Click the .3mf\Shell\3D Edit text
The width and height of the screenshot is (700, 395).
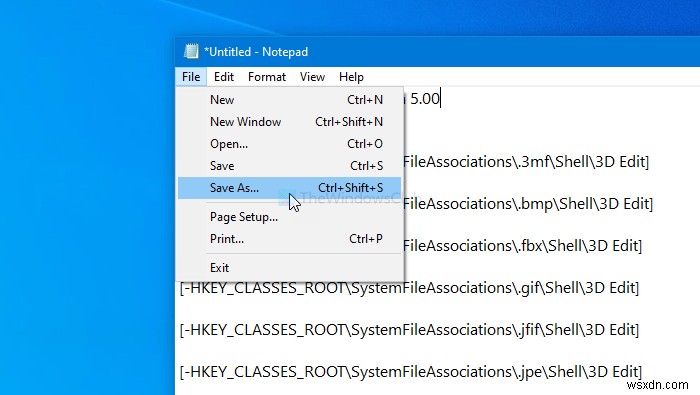tap(583, 162)
